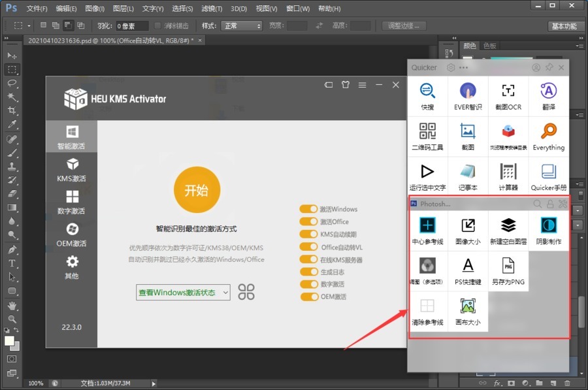Expand the status bar document info arrow
Viewport: 588px width, 390px height.
tap(154, 383)
